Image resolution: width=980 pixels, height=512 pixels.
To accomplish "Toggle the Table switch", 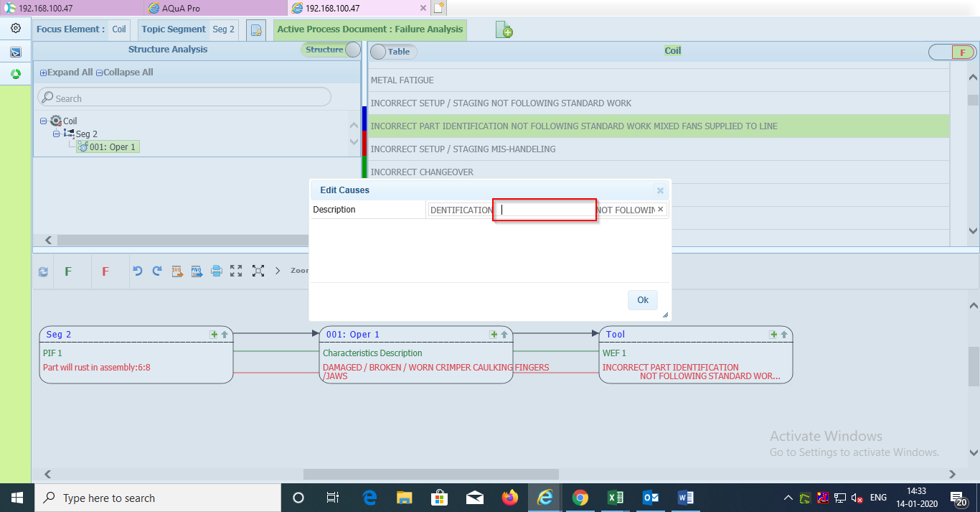I will pos(393,52).
